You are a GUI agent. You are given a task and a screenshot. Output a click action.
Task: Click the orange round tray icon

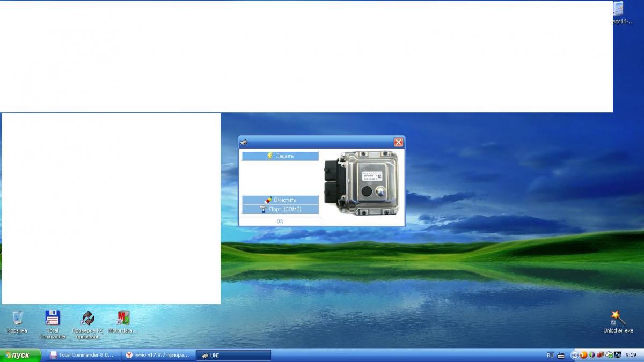point(583,355)
